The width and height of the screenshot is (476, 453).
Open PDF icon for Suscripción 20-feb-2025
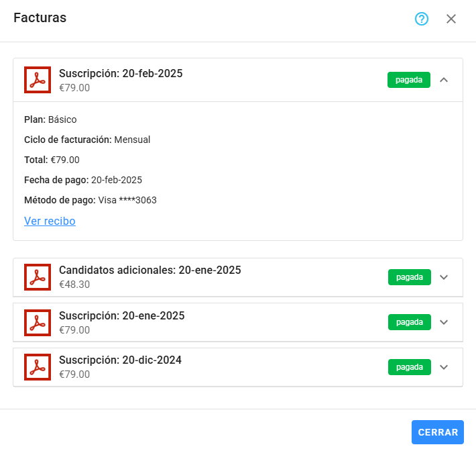pyautogui.click(x=38, y=80)
